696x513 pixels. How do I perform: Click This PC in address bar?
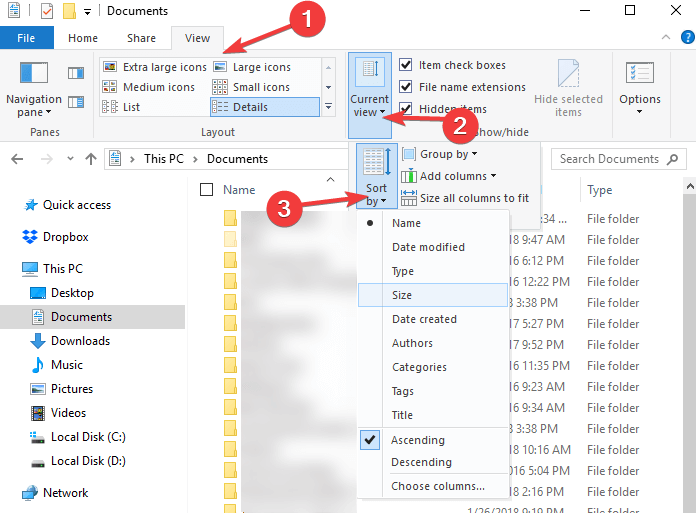pos(163,159)
